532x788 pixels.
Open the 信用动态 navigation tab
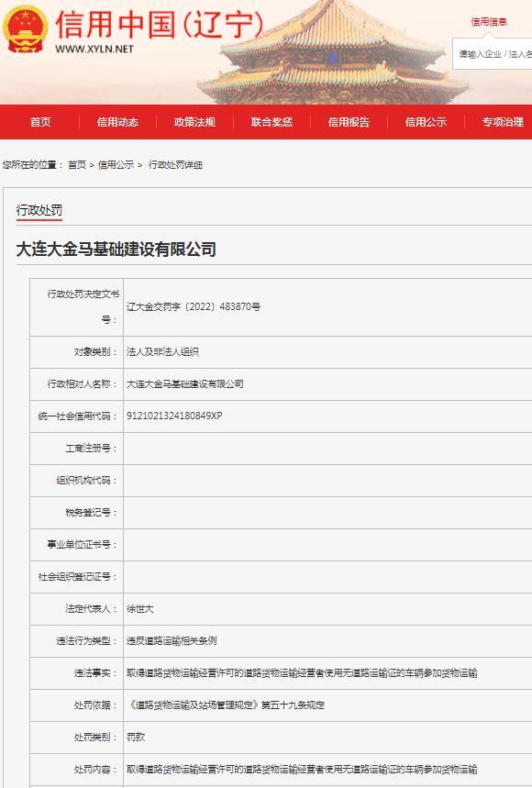(x=117, y=122)
